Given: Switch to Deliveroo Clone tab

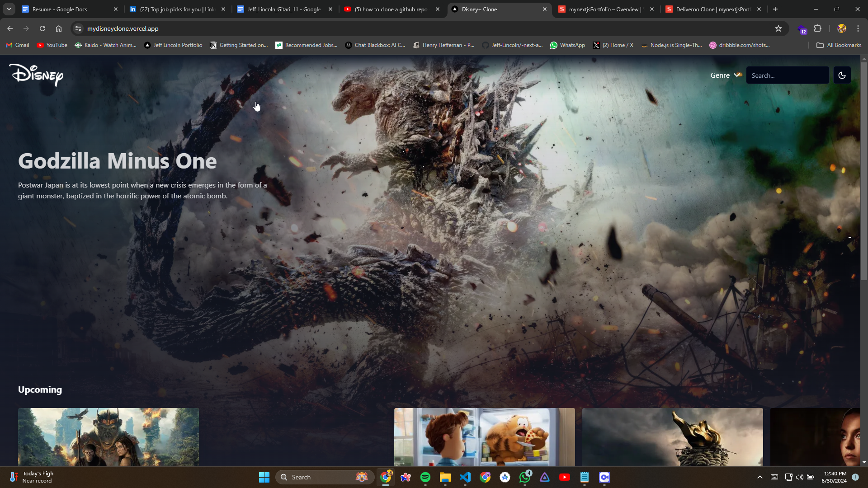Looking at the screenshot, I should pyautogui.click(x=712, y=9).
